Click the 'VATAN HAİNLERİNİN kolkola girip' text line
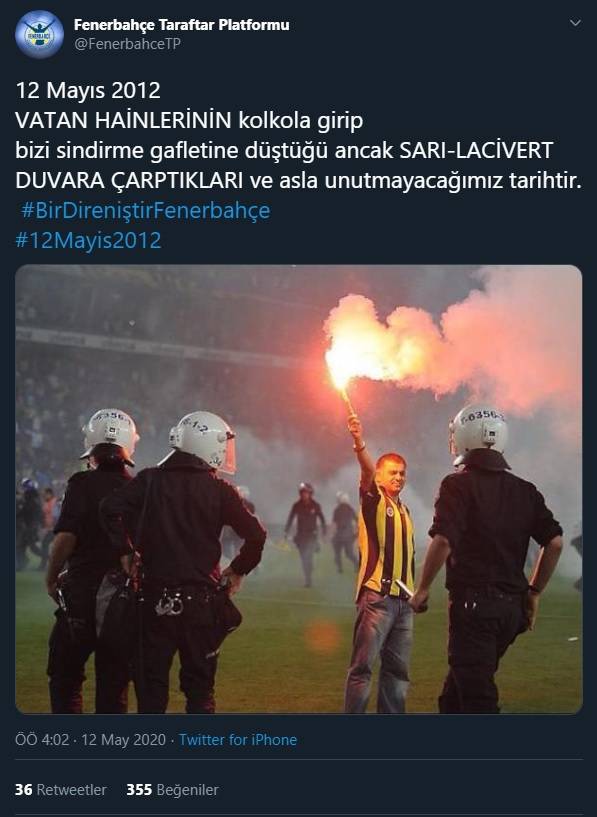This screenshot has height=817, width=597. (x=189, y=120)
